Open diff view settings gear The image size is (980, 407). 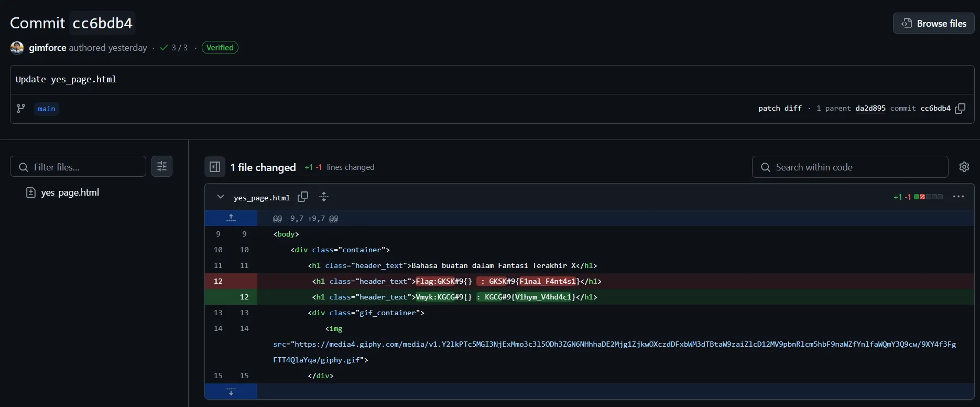click(964, 167)
